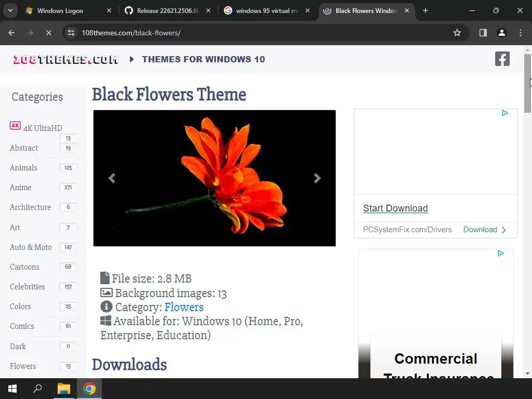532x399 pixels.
Task: Open Windows taskbar search
Action: (x=37, y=389)
